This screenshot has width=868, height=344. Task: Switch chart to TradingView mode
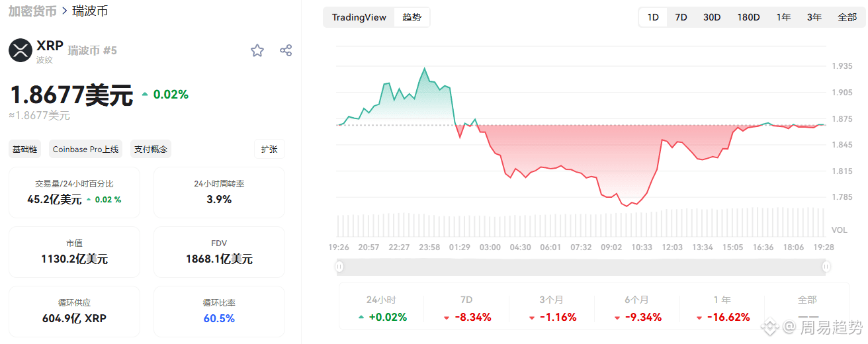pyautogui.click(x=359, y=17)
